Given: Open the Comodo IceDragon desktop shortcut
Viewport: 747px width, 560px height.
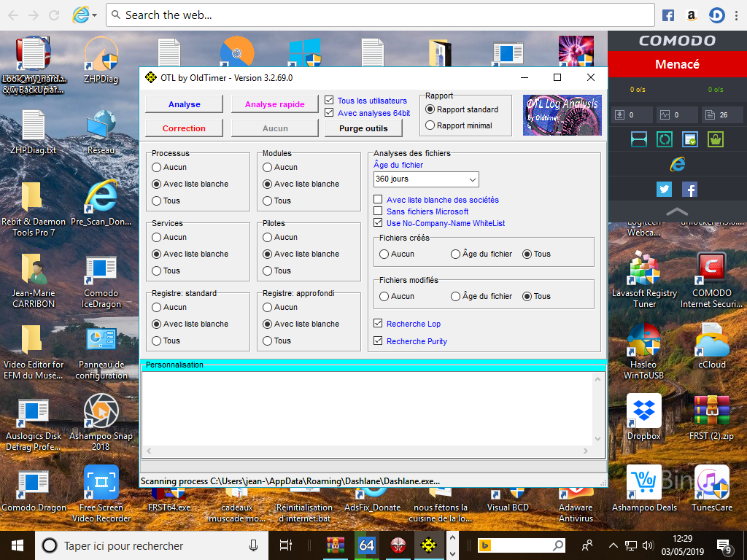Looking at the screenshot, I should coord(101,282).
